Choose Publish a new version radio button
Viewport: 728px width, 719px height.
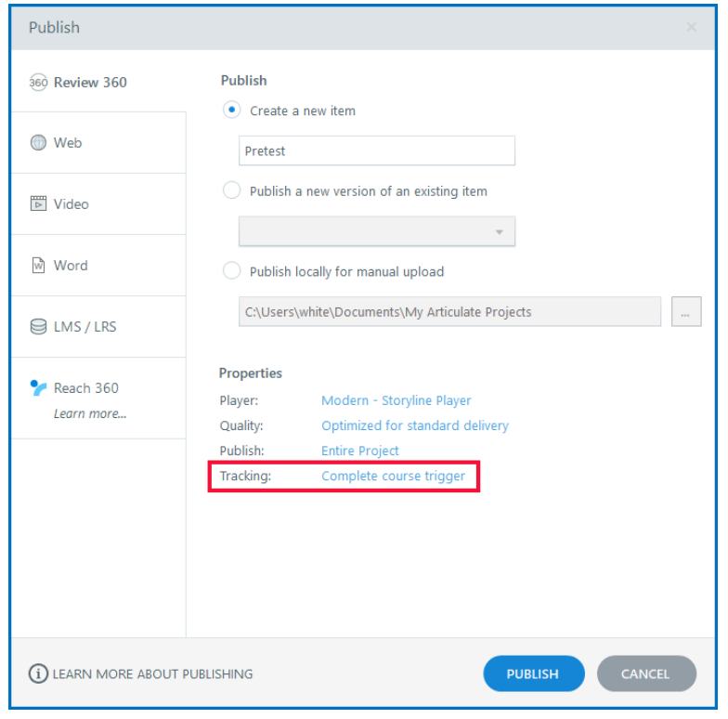[x=231, y=191]
